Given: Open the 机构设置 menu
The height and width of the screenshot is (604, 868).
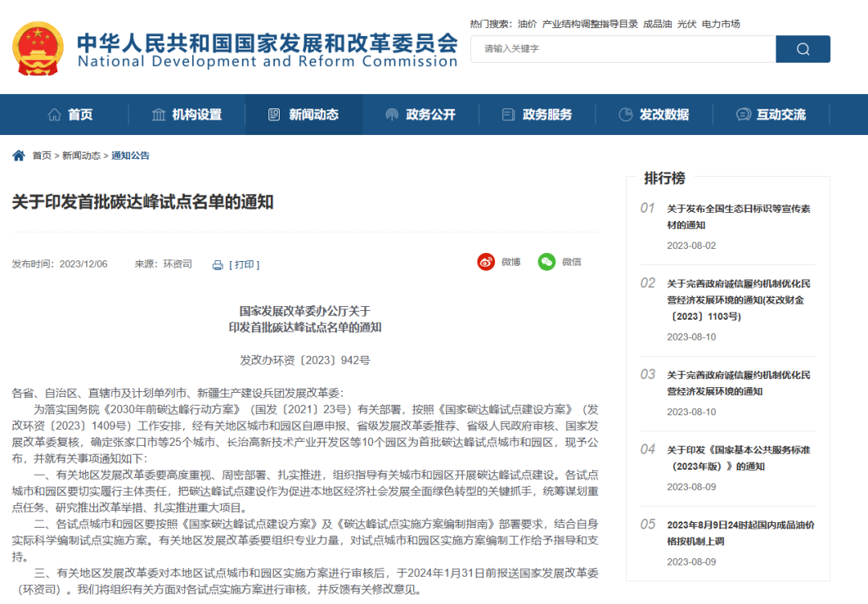Looking at the screenshot, I should point(186,115).
